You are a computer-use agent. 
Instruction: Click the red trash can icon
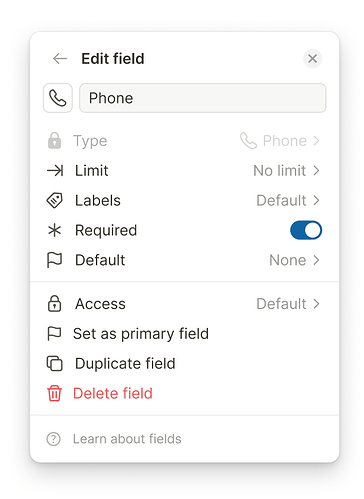[55, 393]
